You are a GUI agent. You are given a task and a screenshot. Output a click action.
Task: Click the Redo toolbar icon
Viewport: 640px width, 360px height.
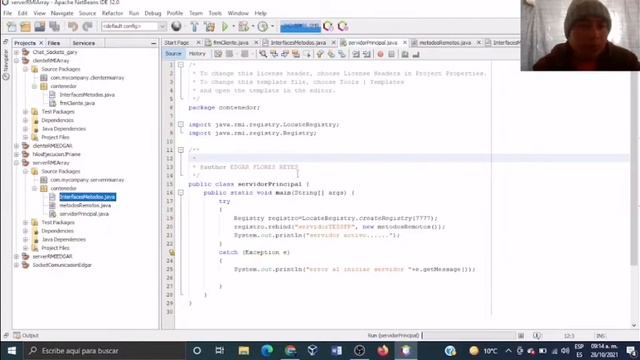coord(87,27)
